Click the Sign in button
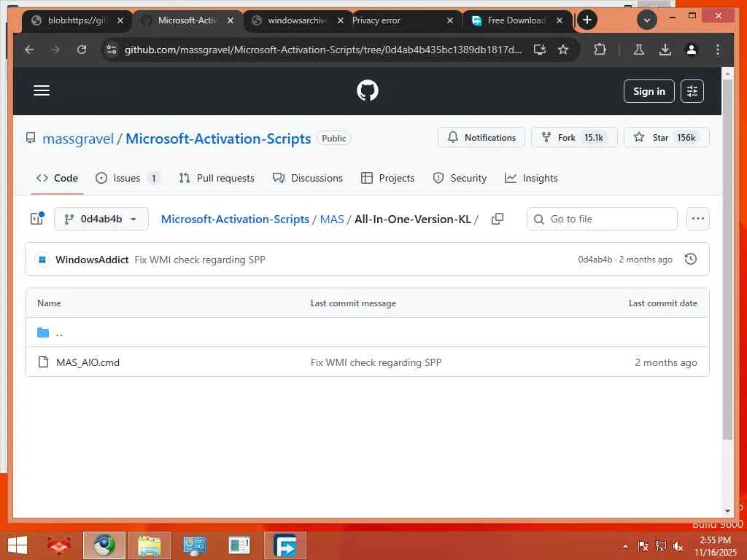The image size is (747, 560). point(649,91)
